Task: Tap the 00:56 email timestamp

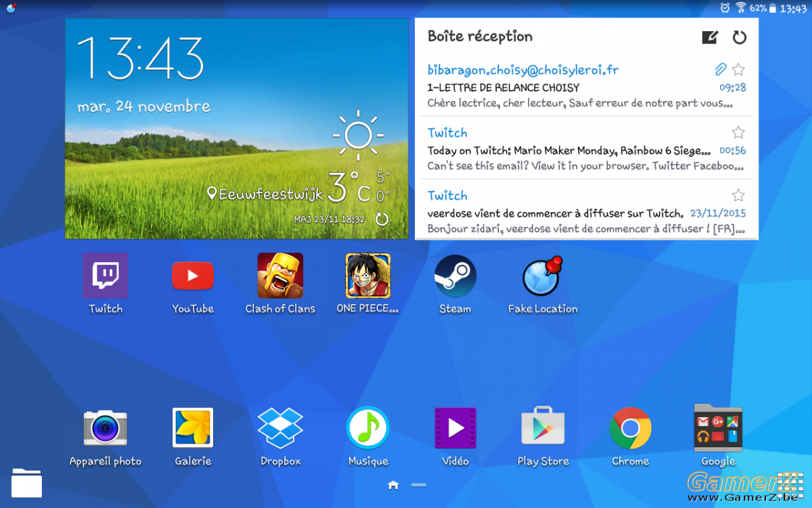Action: point(733,151)
